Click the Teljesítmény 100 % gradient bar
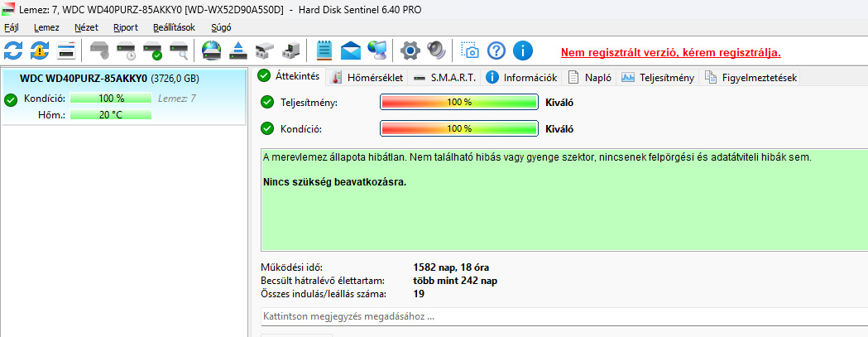Screen dimensions: 868x337 [x=459, y=102]
